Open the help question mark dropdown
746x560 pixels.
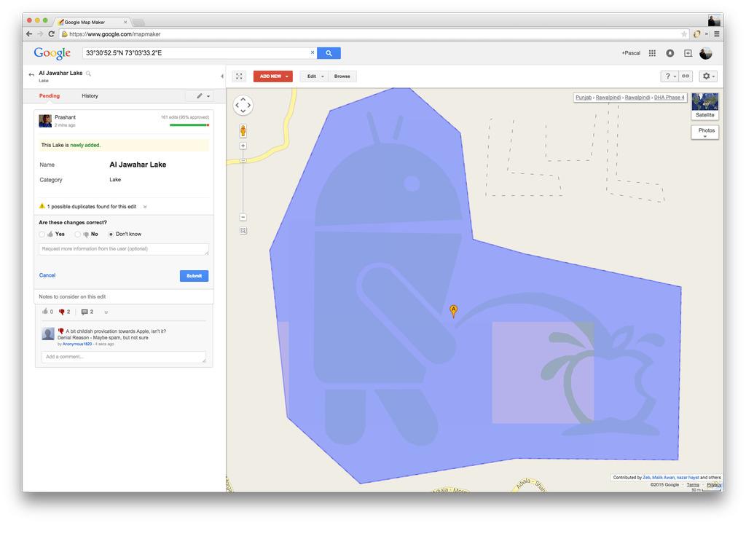coord(670,76)
